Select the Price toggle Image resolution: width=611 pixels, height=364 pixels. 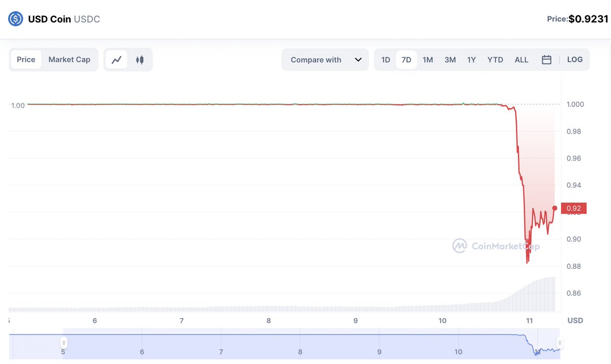(26, 60)
